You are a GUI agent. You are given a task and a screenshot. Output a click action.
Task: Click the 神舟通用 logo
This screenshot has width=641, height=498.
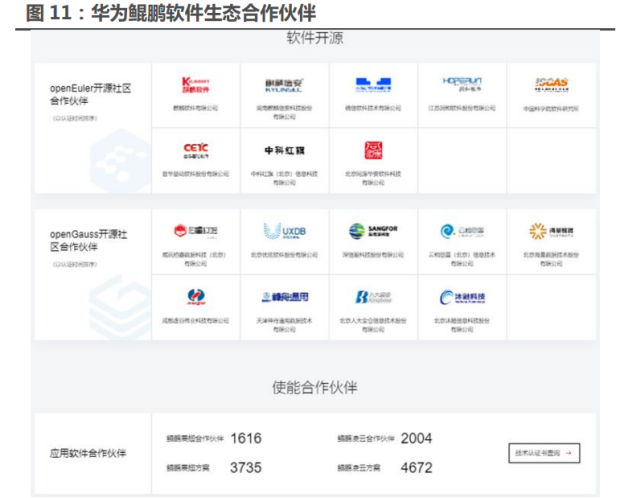tap(285, 297)
